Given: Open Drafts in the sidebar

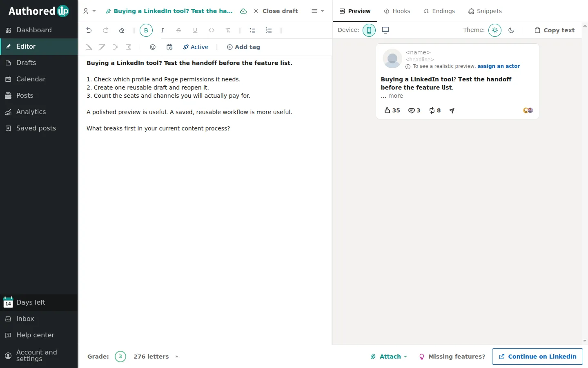Looking at the screenshot, I should tap(39, 63).
